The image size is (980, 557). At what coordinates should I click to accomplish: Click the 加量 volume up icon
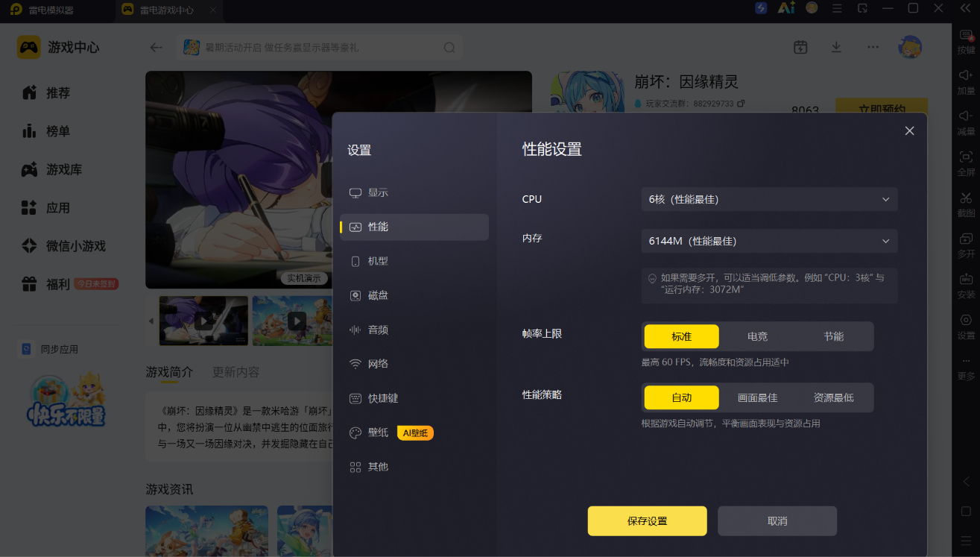pos(966,81)
